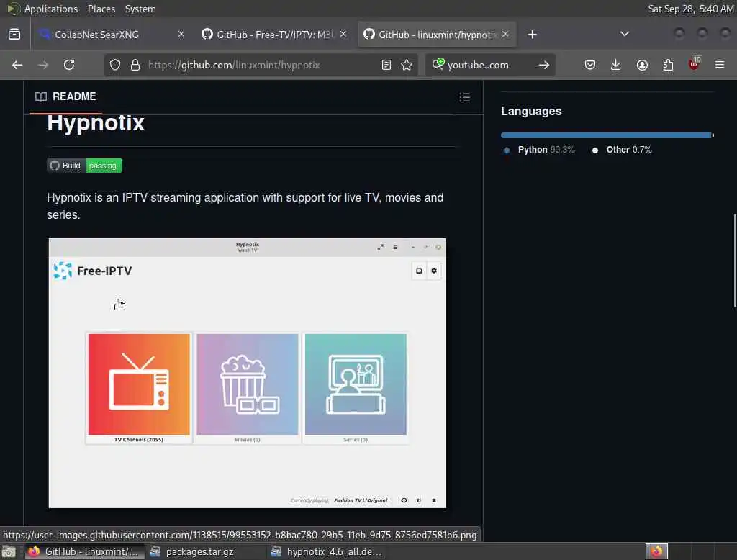Click the Python 99.3% language link
Viewport: 737px width, 560px height.
(x=540, y=150)
